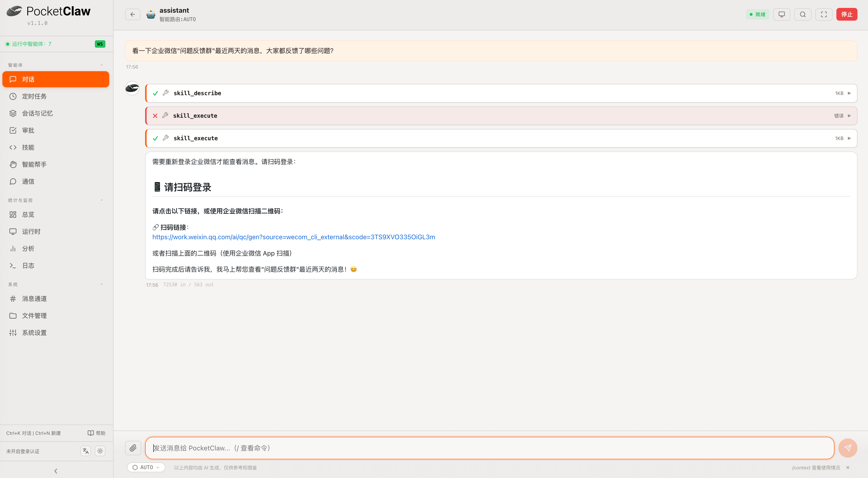Click the 分析 bar chart icon
Viewport: 868px width, 478px height.
point(13,249)
